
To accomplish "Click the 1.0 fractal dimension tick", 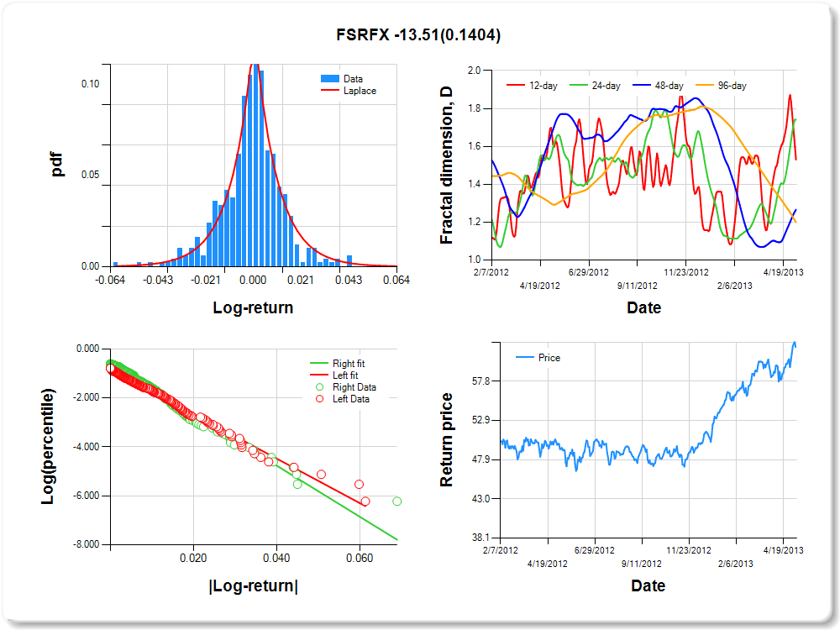I will (474, 260).
